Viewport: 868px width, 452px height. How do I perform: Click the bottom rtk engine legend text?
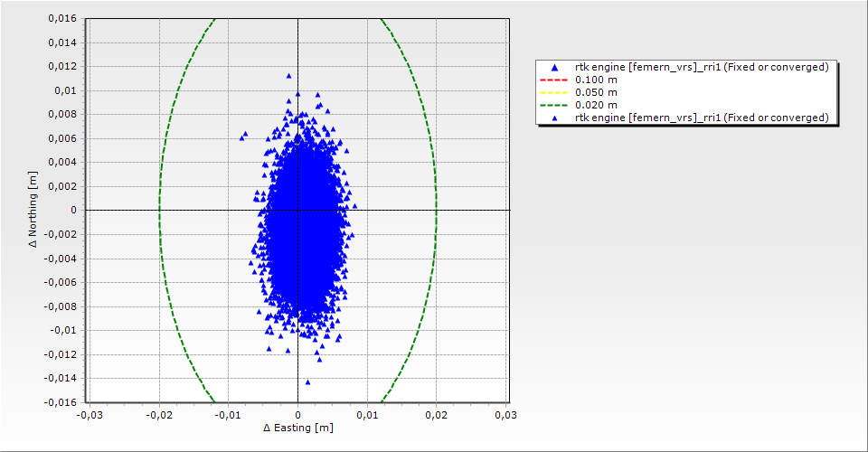tap(702, 118)
